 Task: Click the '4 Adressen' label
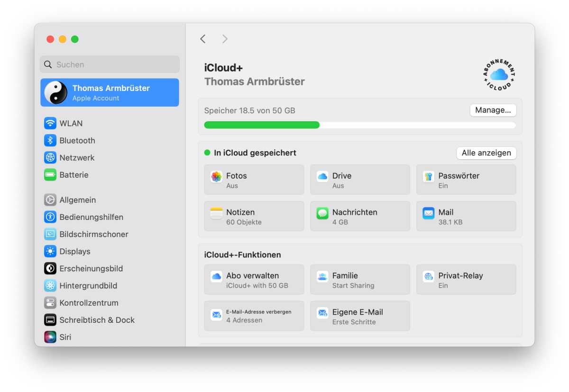244,320
